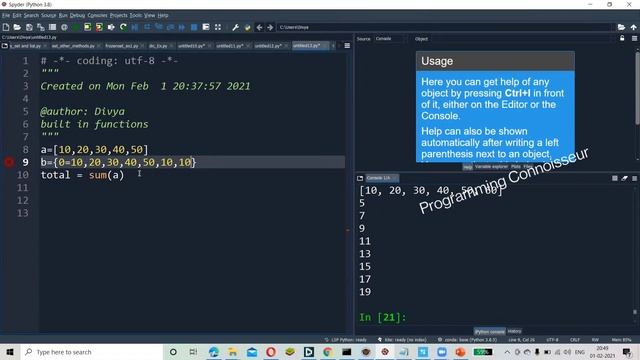The image size is (640, 360).
Task: Open Preferences with the wrench icon
Action: click(236, 27)
